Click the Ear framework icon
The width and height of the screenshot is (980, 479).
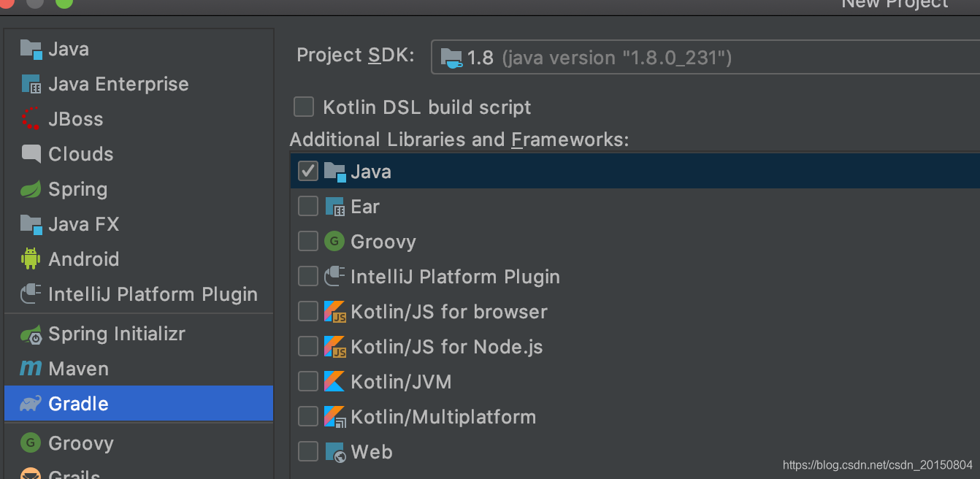coord(334,207)
